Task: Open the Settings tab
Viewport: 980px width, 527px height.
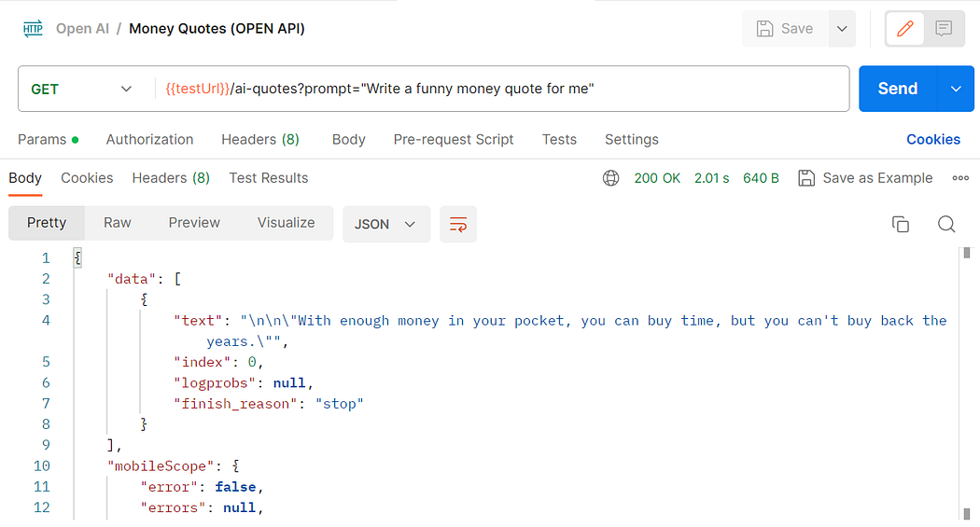Action: point(631,139)
